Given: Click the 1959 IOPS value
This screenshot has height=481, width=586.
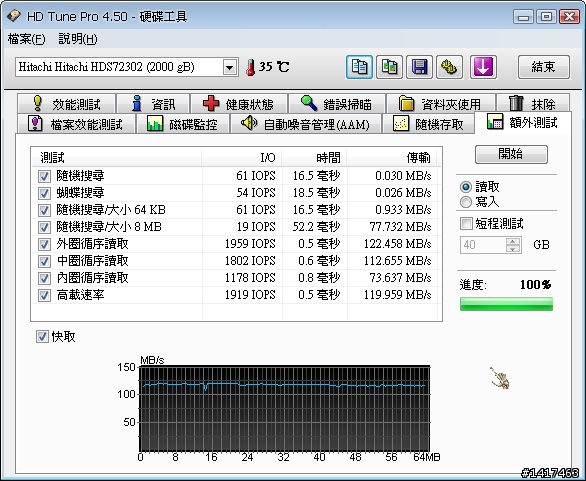Looking at the screenshot, I should click(x=250, y=244).
